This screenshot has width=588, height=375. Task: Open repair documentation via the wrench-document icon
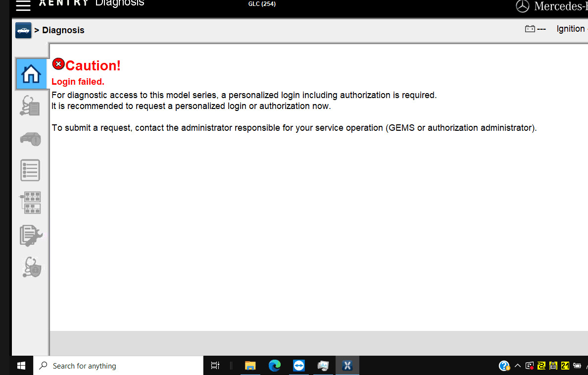(30, 236)
